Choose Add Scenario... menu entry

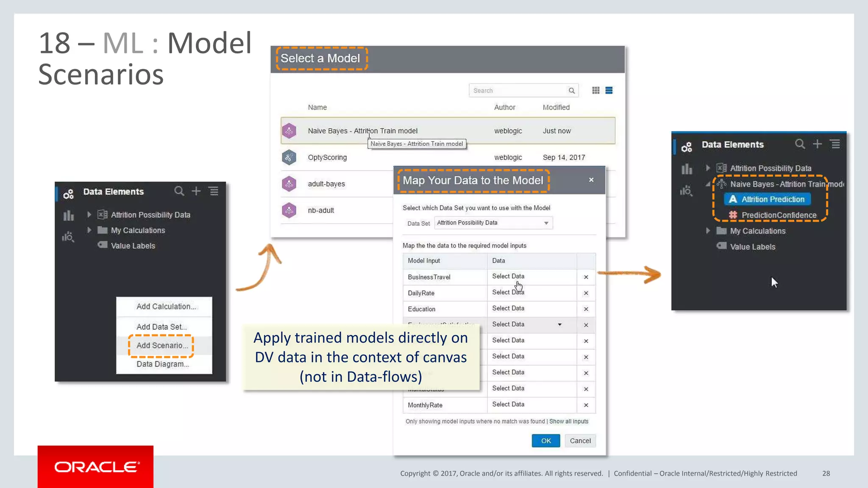pyautogui.click(x=164, y=345)
